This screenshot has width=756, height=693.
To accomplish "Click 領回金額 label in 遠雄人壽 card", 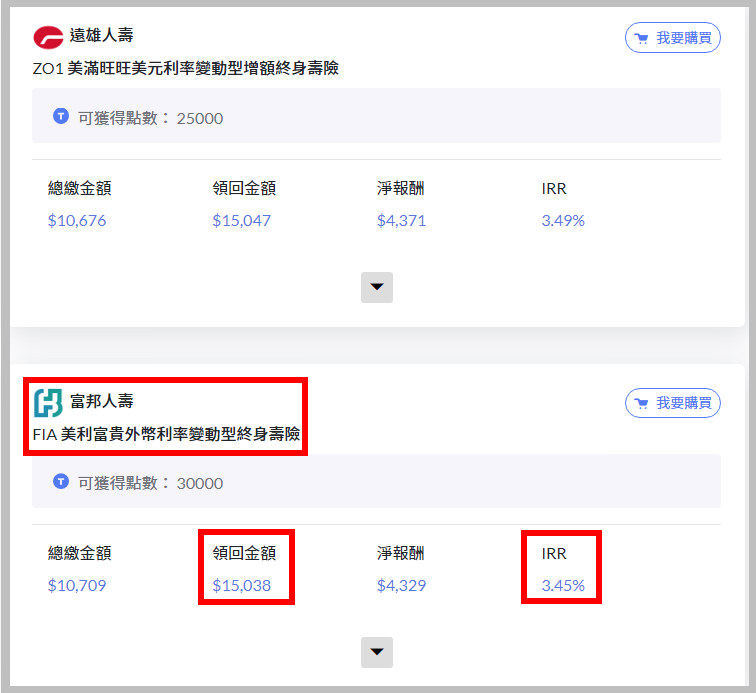I will tap(244, 188).
